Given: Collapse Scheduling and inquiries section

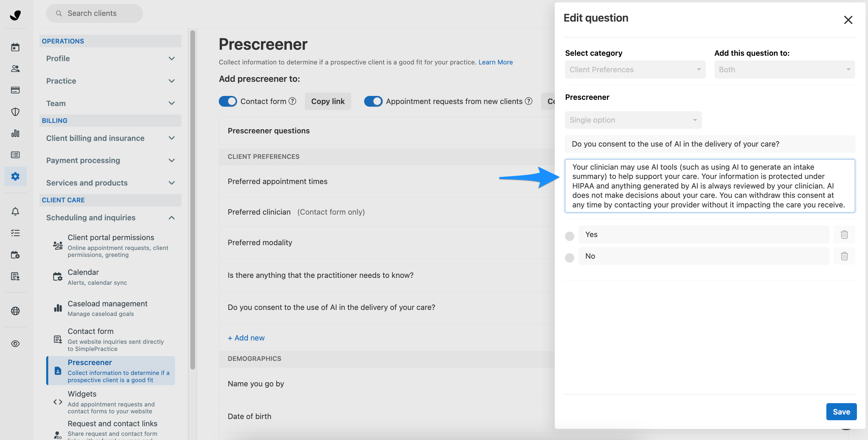Looking at the screenshot, I should click(111, 217).
